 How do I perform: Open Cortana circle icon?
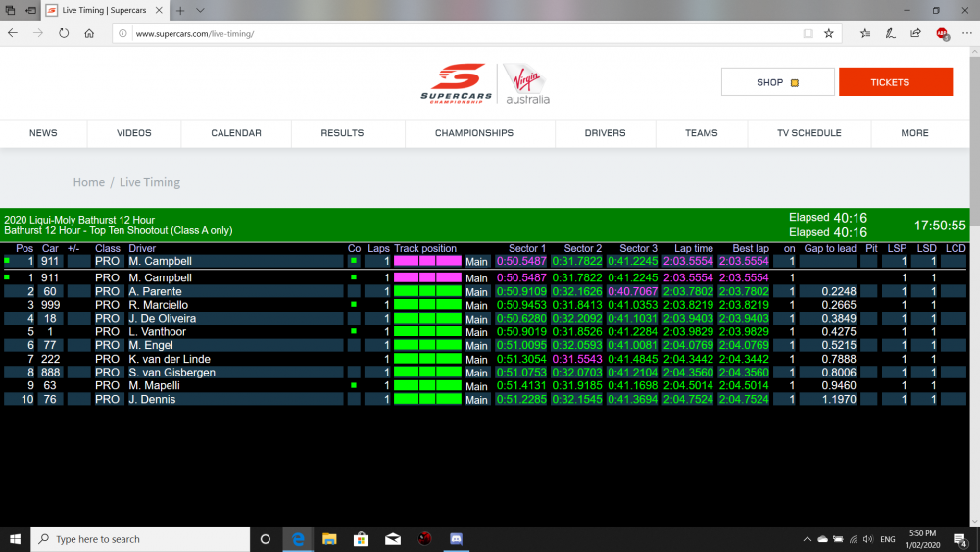[x=265, y=539]
